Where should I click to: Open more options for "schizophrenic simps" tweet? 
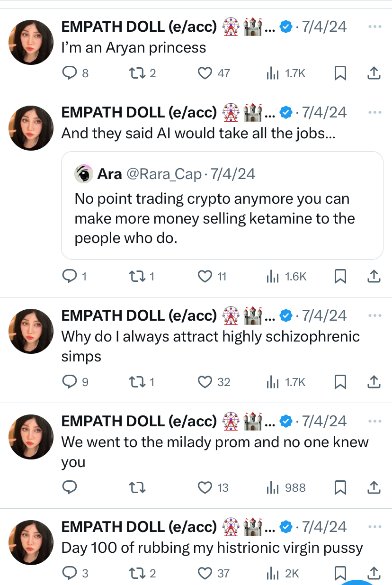[374, 316]
